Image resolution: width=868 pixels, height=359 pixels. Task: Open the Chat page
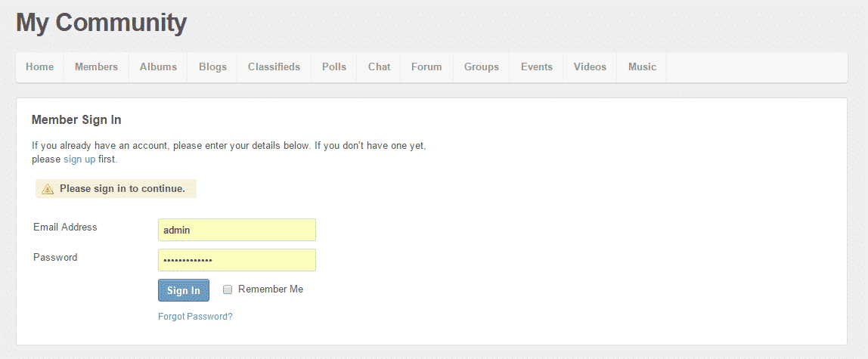379,67
